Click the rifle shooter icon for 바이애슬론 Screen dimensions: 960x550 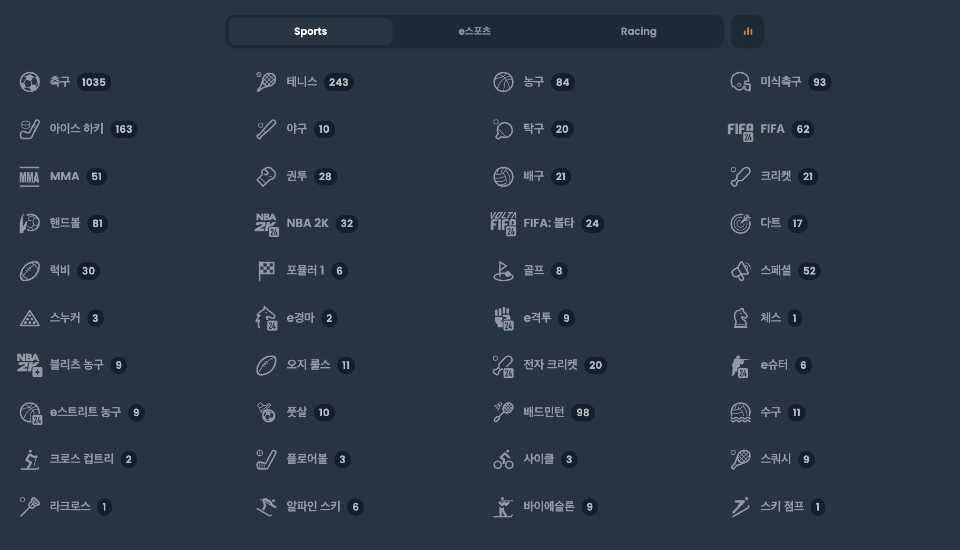coord(503,507)
